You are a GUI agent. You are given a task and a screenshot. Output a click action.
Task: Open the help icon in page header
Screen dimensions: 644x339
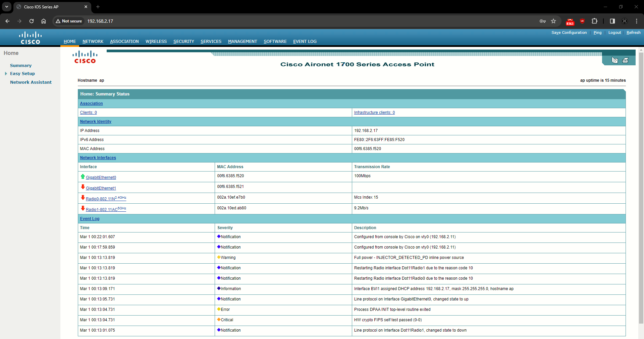pyautogui.click(x=615, y=60)
